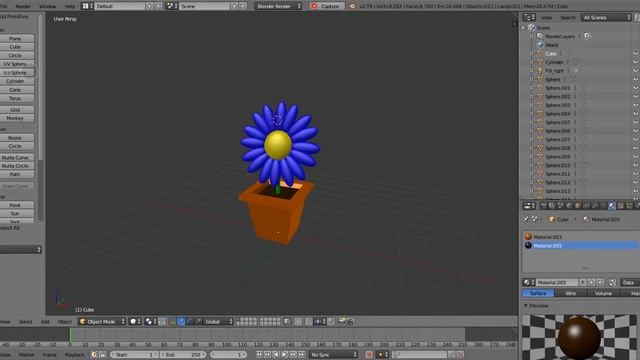Select the Material.003 slot

point(581,237)
